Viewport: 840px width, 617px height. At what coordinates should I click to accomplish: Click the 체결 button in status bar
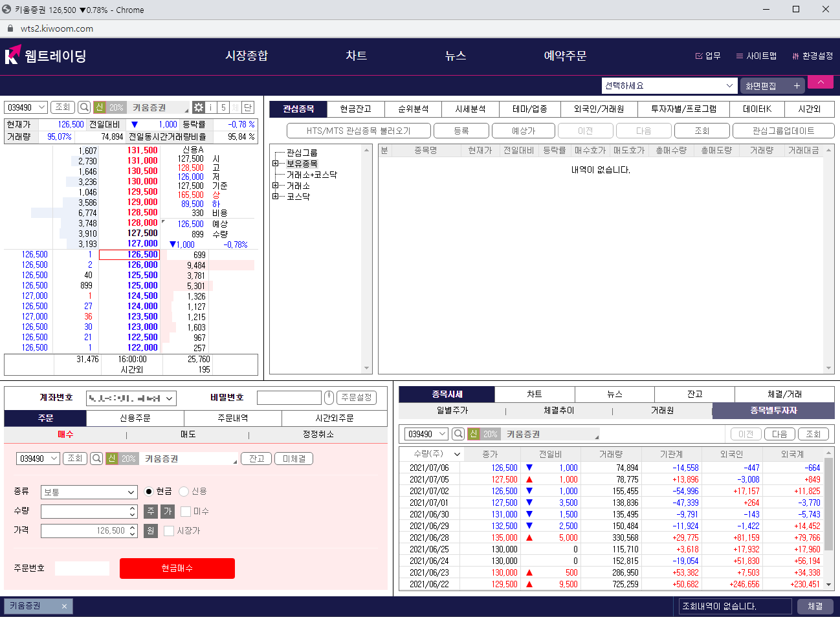(x=815, y=606)
